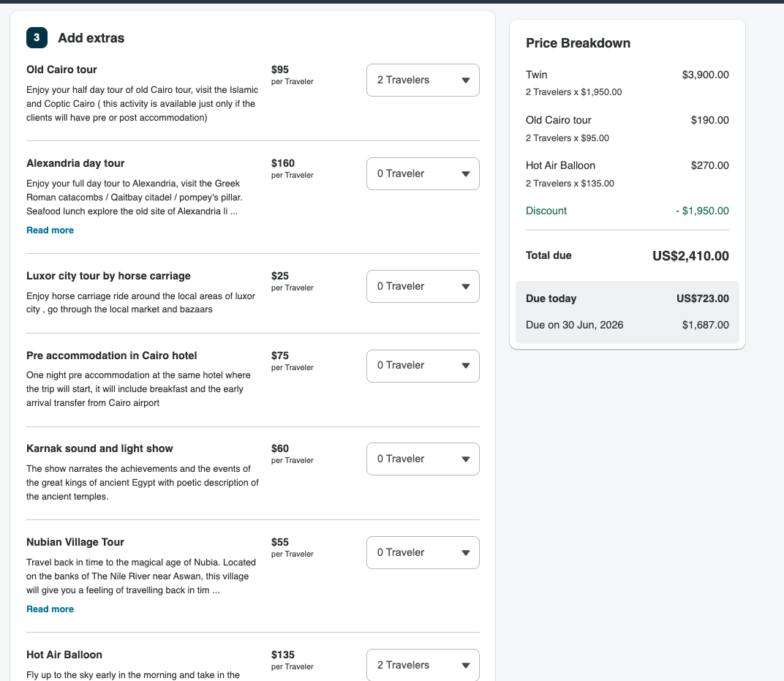The height and width of the screenshot is (681, 784).
Task: Click the arrow icon on Hot Air Balloon dropdown
Action: pyautogui.click(x=465, y=666)
